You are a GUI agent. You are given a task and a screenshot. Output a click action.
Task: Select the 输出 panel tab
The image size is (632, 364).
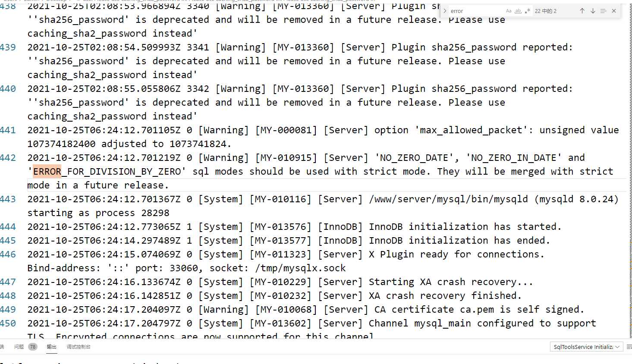52,347
